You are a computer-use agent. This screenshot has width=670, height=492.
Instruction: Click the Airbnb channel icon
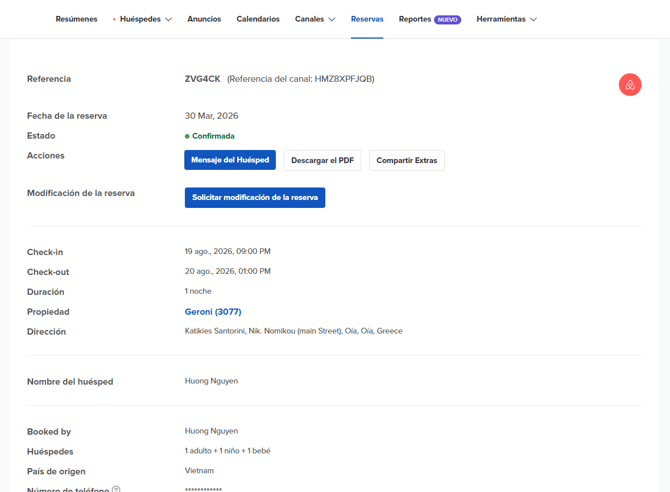(x=630, y=85)
